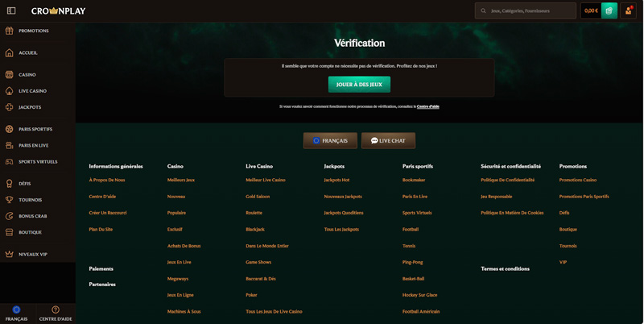This screenshot has width=644, height=324.
Task: Open Nouveau casino link
Action: [x=176, y=197]
